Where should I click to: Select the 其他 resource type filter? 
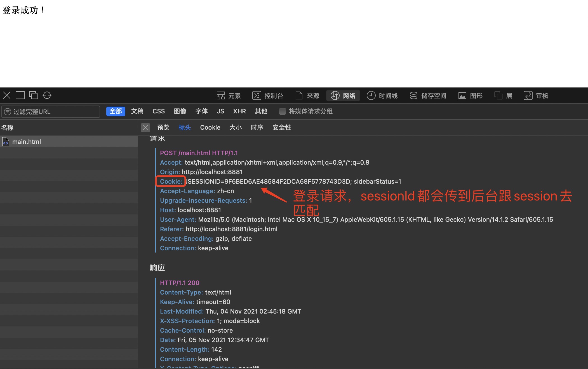[261, 111]
